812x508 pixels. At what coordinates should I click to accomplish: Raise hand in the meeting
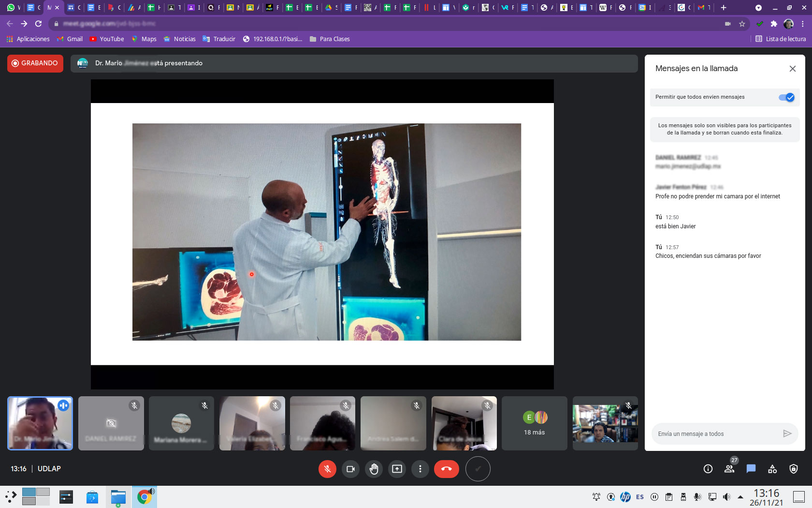374,469
